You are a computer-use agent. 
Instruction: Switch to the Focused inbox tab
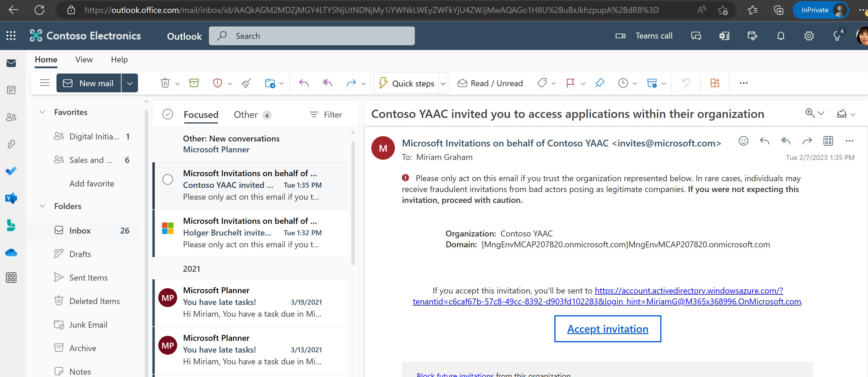click(x=201, y=115)
